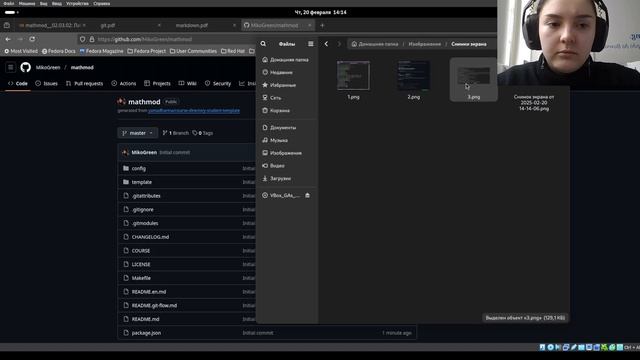
Task: Open the Pull requests repository tab
Action: [x=84, y=83]
